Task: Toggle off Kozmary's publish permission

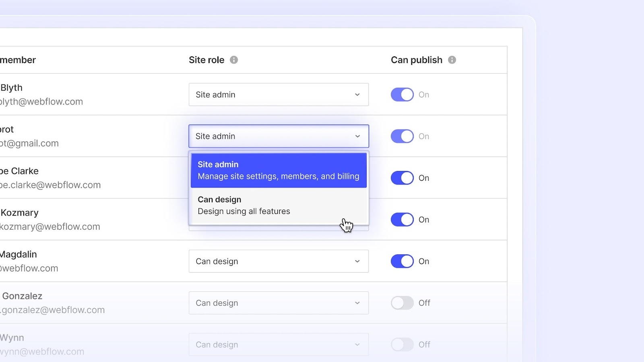Action: pos(402,220)
